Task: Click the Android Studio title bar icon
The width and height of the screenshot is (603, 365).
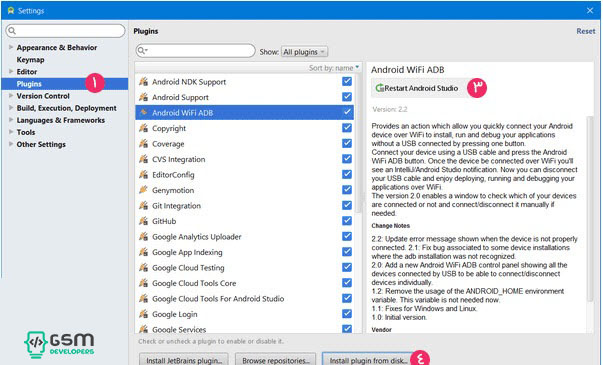Action: (11, 10)
